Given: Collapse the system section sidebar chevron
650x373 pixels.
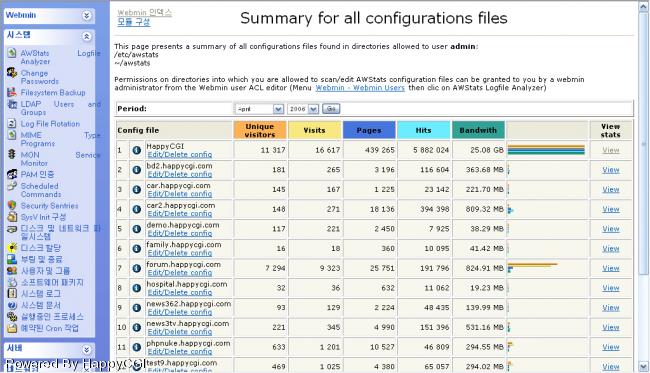Looking at the screenshot, I should pyautogui.click(x=86, y=36).
